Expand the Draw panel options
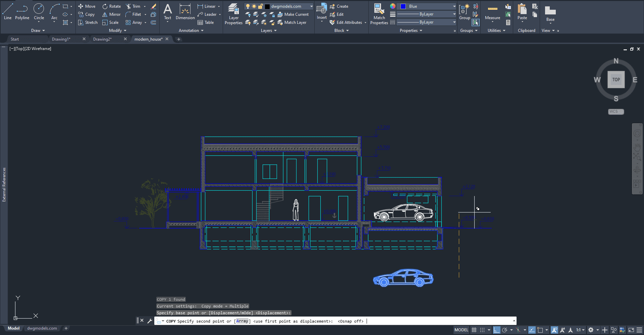Image resolution: width=644 pixels, height=335 pixels. tap(38, 30)
